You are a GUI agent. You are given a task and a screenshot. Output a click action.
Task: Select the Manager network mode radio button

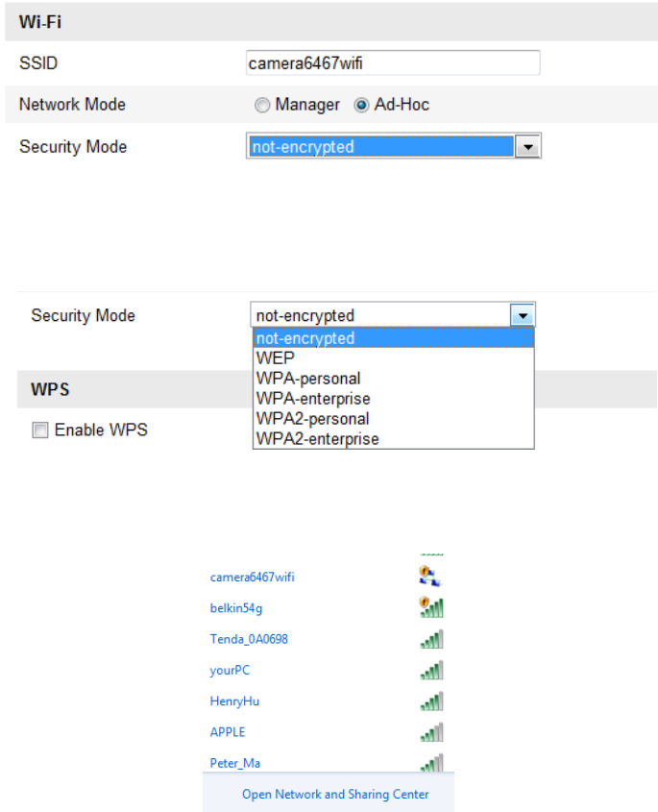point(262,105)
